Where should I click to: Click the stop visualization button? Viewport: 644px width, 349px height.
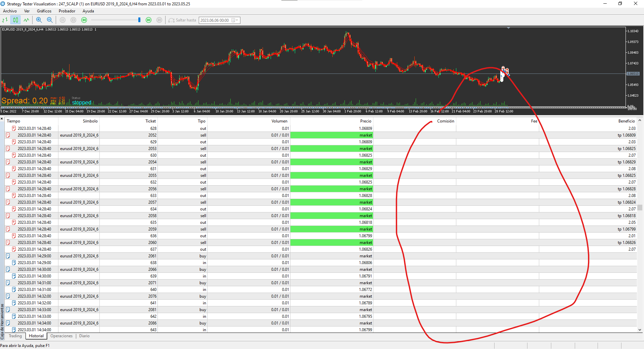click(x=73, y=20)
